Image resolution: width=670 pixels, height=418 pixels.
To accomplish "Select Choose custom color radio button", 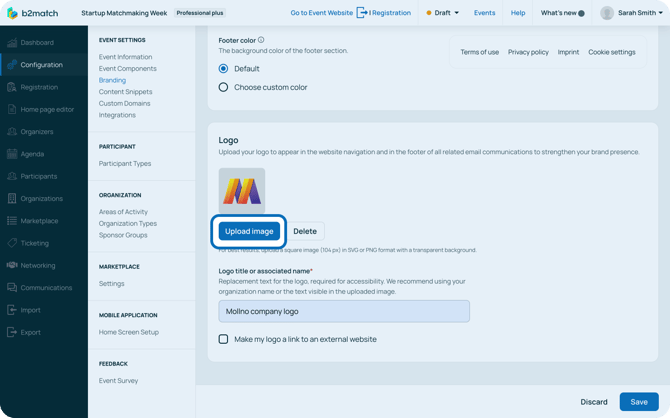I will [x=223, y=87].
